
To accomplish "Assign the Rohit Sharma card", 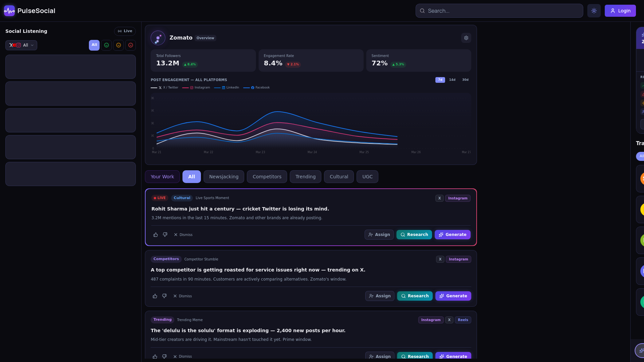I will pyautogui.click(x=379, y=235).
